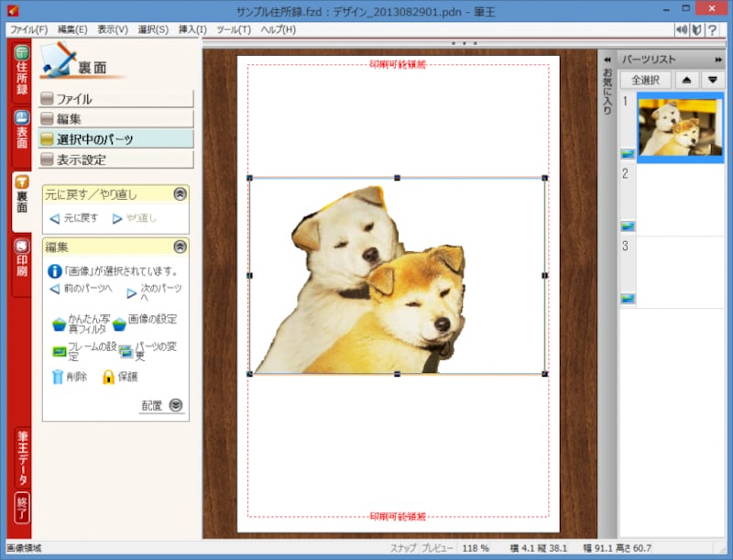
Task: Click the 全選択 select-all button
Action: [x=647, y=79]
